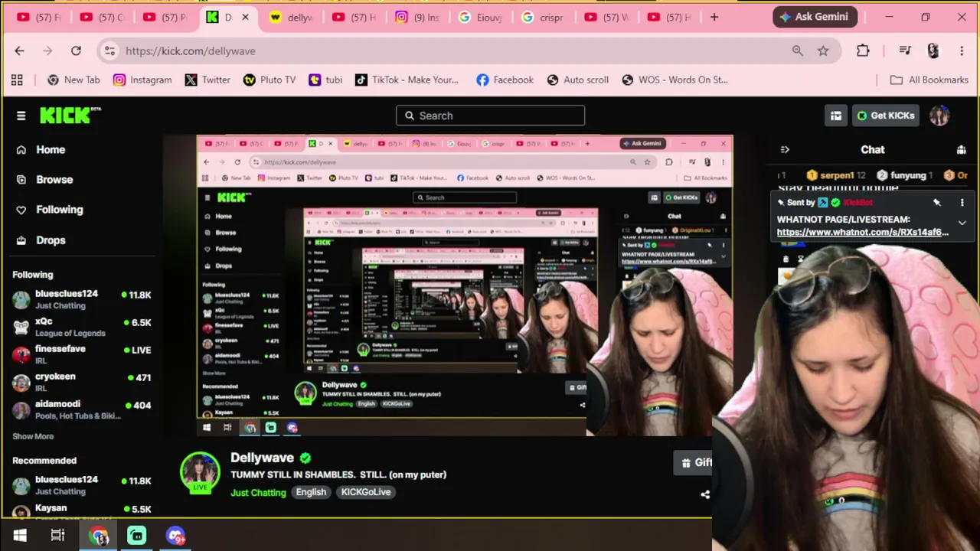Bookmark this page with the star icon
Viewport: 980px width, 551px height.
click(823, 51)
